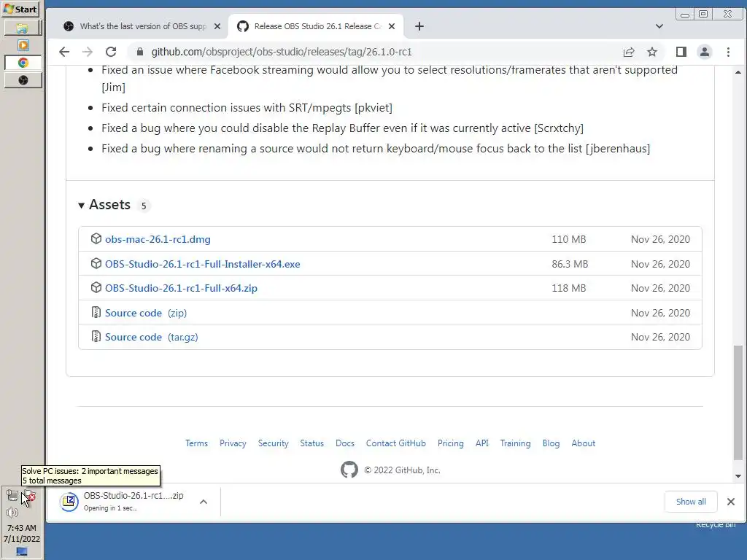Close the downloads bar
The width and height of the screenshot is (747, 560).
click(731, 502)
